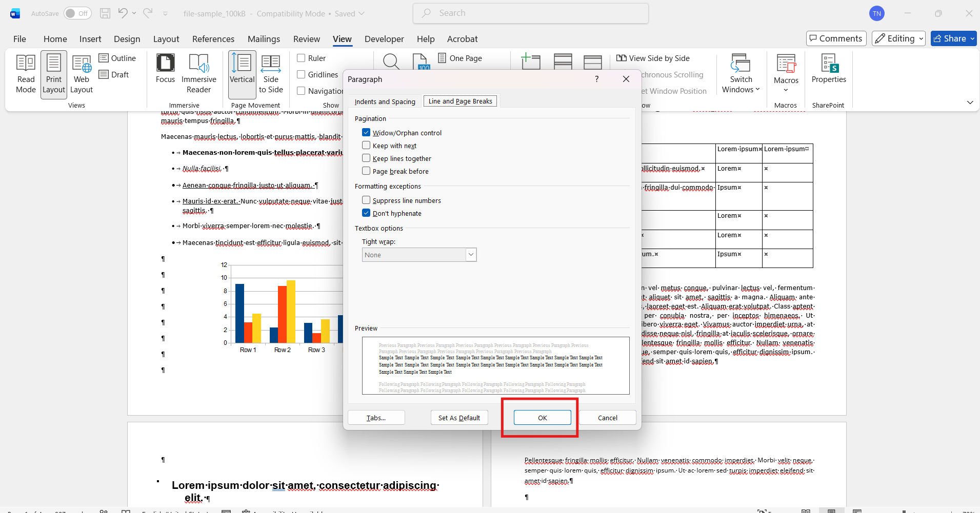Enable the Gridlines checkbox

click(301, 75)
